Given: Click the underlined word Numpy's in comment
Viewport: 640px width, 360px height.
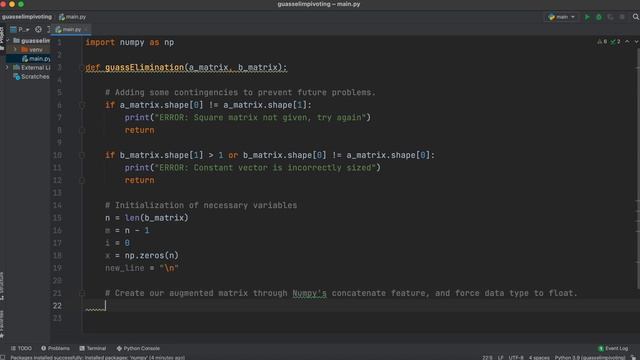Looking at the screenshot, I should click(309, 293).
